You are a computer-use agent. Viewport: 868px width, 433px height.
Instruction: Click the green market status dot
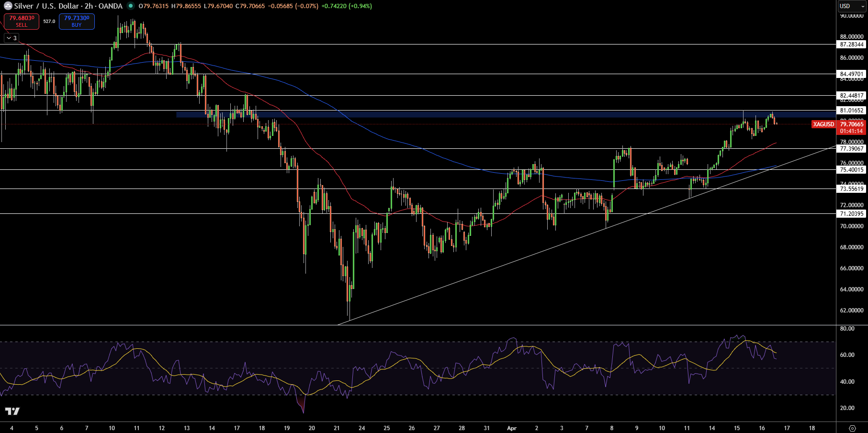pos(130,6)
